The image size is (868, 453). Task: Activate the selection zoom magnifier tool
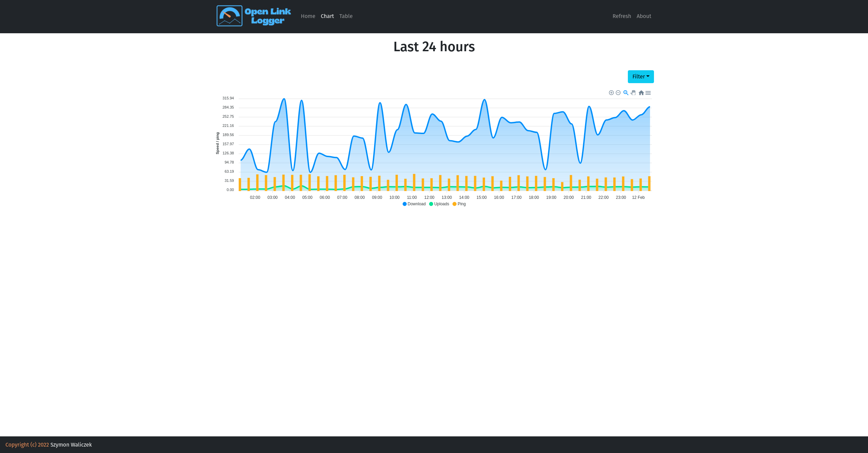click(626, 93)
